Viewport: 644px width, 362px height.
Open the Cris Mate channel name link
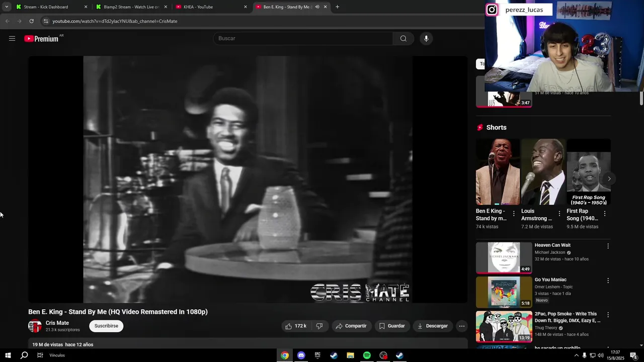point(57,323)
